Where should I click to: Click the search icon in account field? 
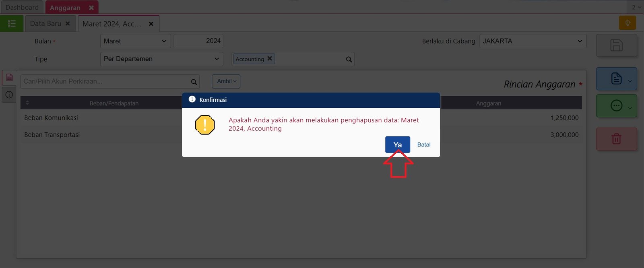194,82
